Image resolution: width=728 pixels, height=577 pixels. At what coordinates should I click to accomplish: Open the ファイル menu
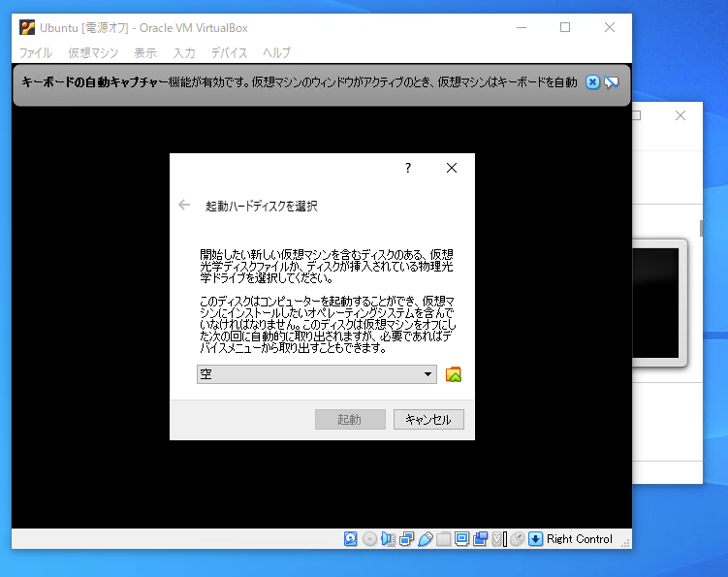pyautogui.click(x=36, y=53)
